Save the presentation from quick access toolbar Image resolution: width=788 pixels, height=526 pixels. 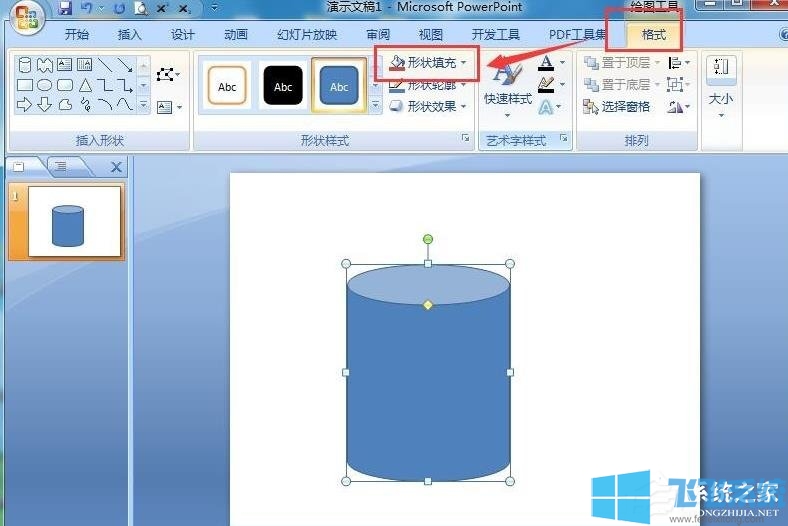point(66,8)
